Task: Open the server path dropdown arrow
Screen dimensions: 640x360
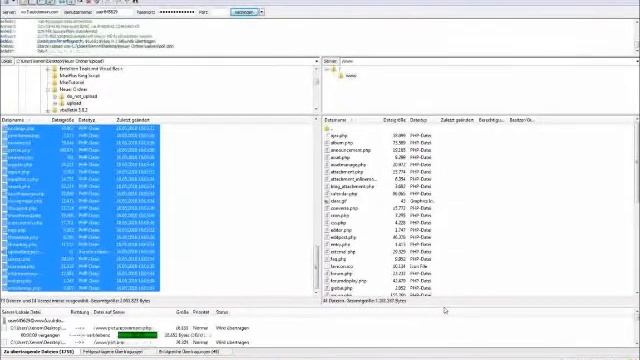Action: [637, 61]
